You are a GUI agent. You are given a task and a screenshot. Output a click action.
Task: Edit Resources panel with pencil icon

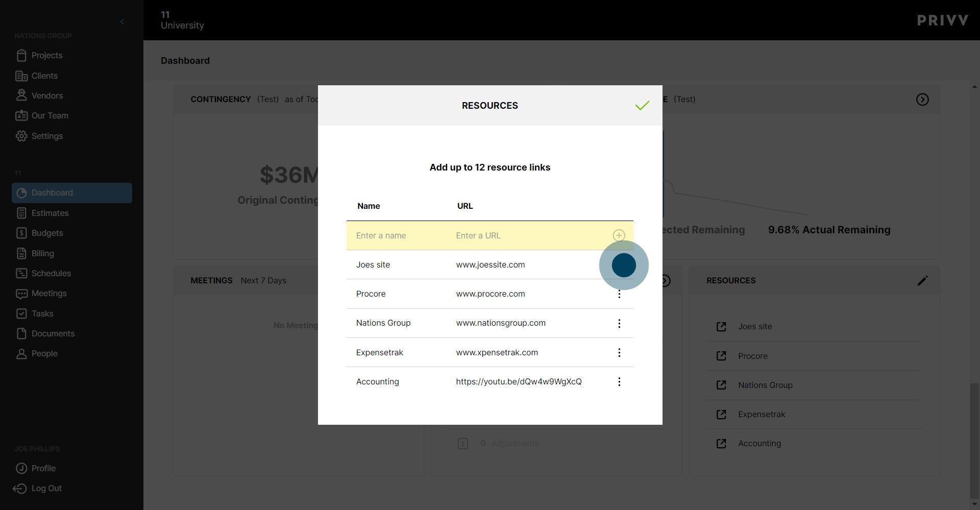click(x=922, y=280)
